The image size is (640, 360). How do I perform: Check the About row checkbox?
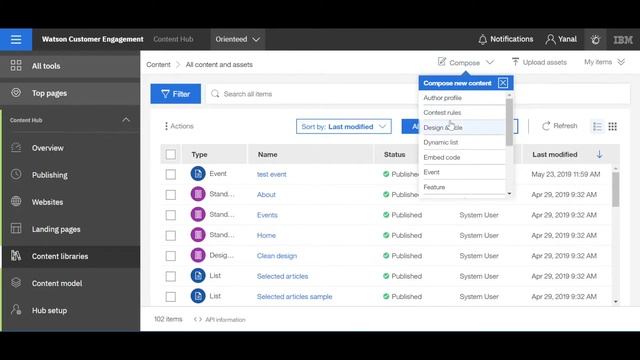[x=171, y=195]
